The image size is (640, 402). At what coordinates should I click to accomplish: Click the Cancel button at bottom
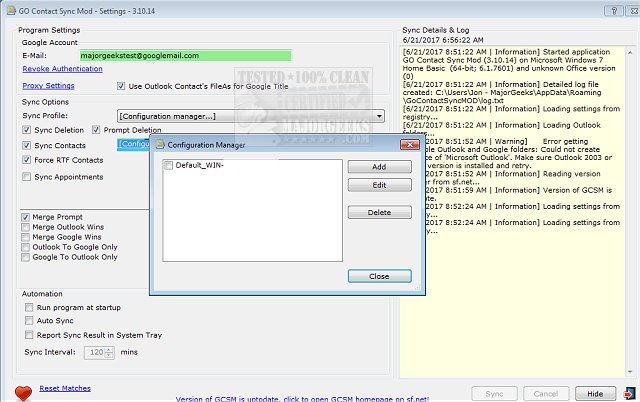pyautogui.click(x=546, y=393)
